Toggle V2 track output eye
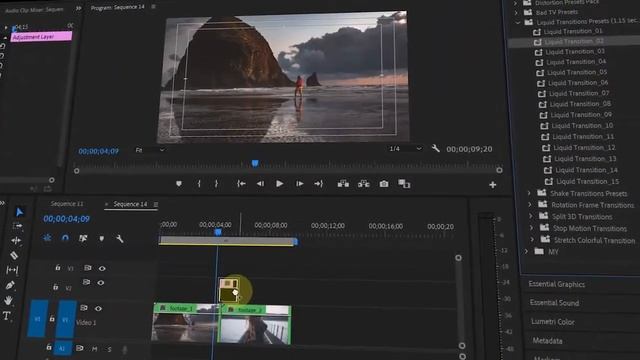Screen dimensions: 640x360 tap(100, 282)
